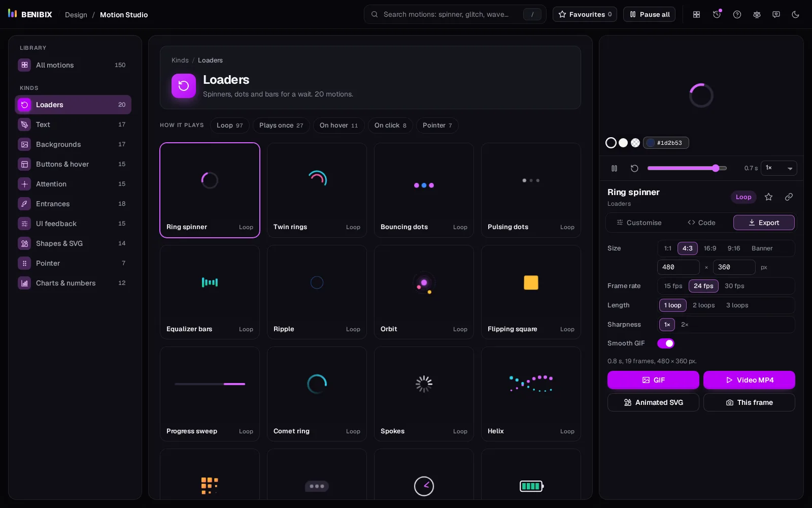Export as Video MP4

coord(749,380)
